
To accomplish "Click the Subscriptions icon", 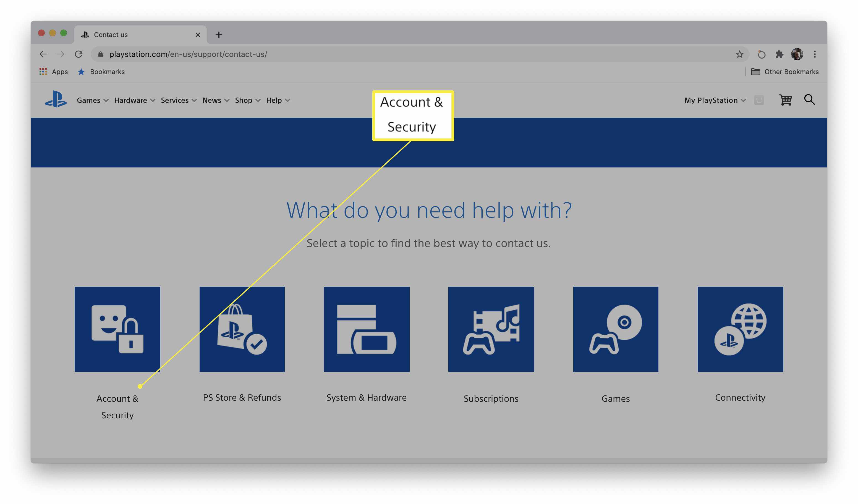I will pyautogui.click(x=491, y=329).
